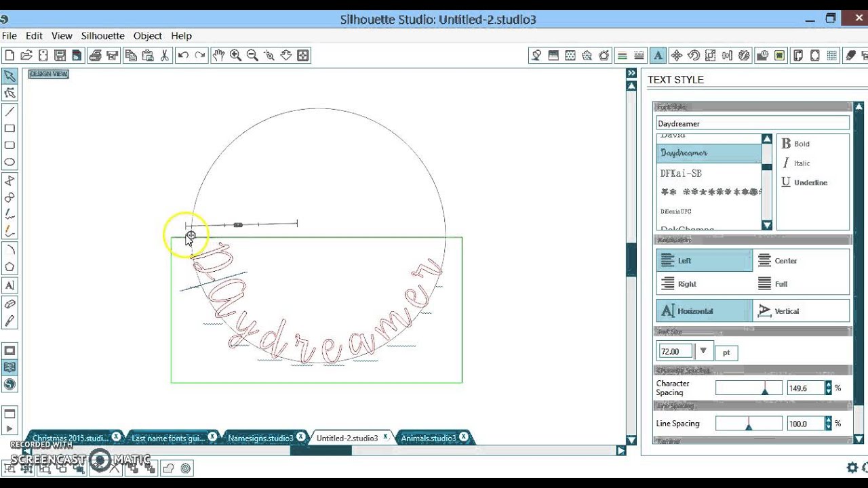Open the Rotate panel icon
The width and height of the screenshot is (868, 488).
click(694, 56)
